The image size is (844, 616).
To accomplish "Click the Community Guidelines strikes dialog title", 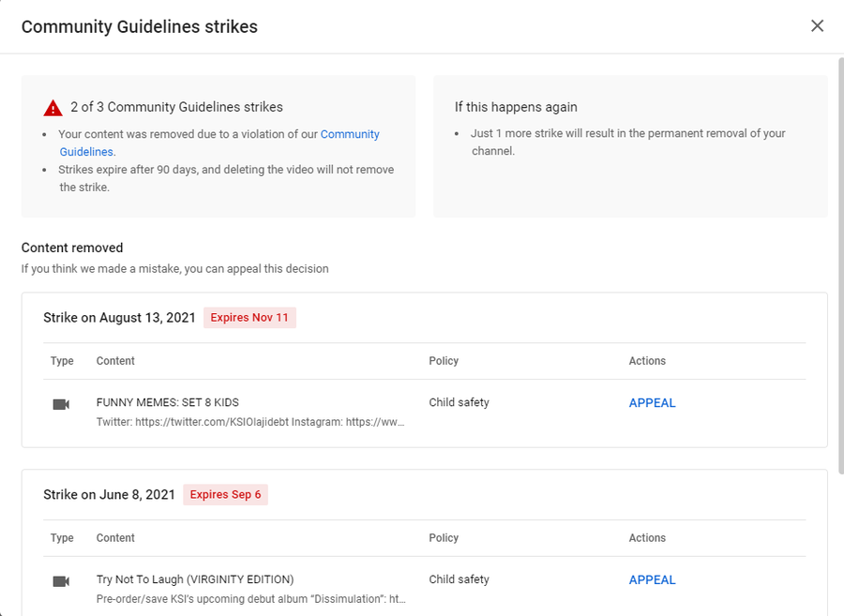I will (x=140, y=26).
